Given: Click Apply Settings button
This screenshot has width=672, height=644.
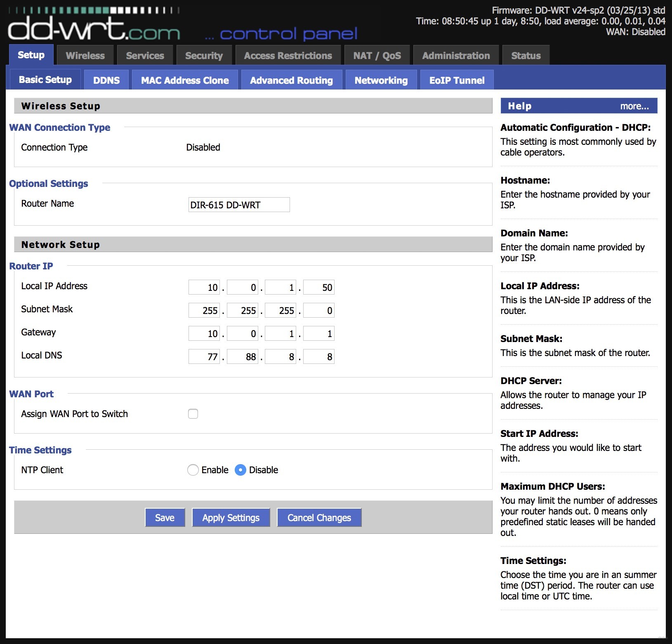Looking at the screenshot, I should pyautogui.click(x=231, y=517).
